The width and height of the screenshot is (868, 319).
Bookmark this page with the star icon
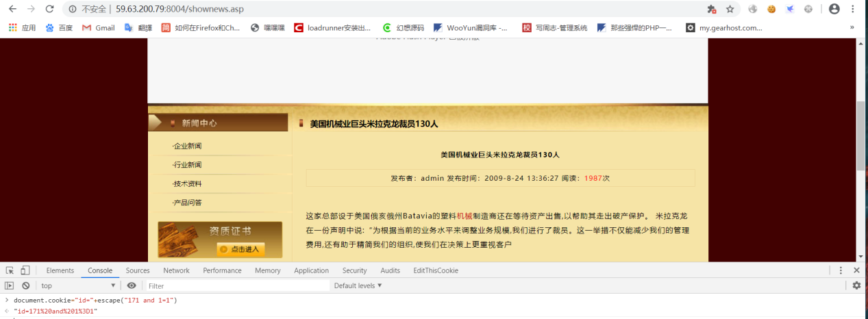(x=730, y=9)
